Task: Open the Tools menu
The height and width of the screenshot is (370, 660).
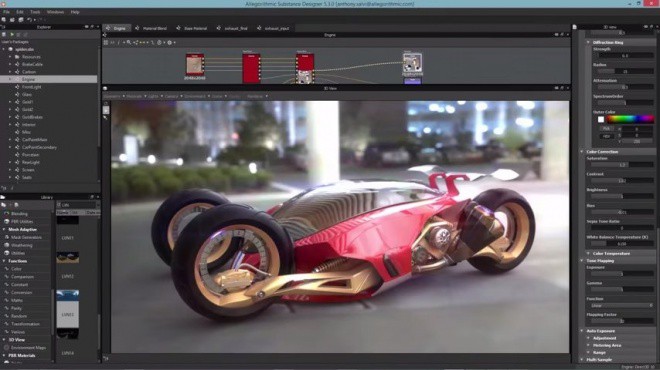Action: (x=35, y=12)
